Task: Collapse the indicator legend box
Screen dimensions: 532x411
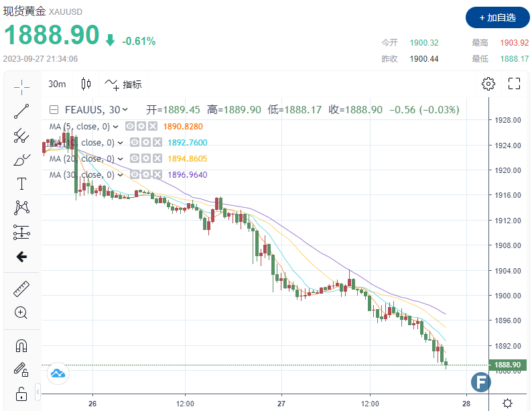Action: 55,110
